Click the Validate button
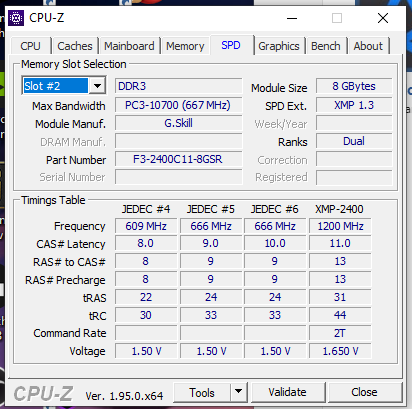 pos(288,392)
